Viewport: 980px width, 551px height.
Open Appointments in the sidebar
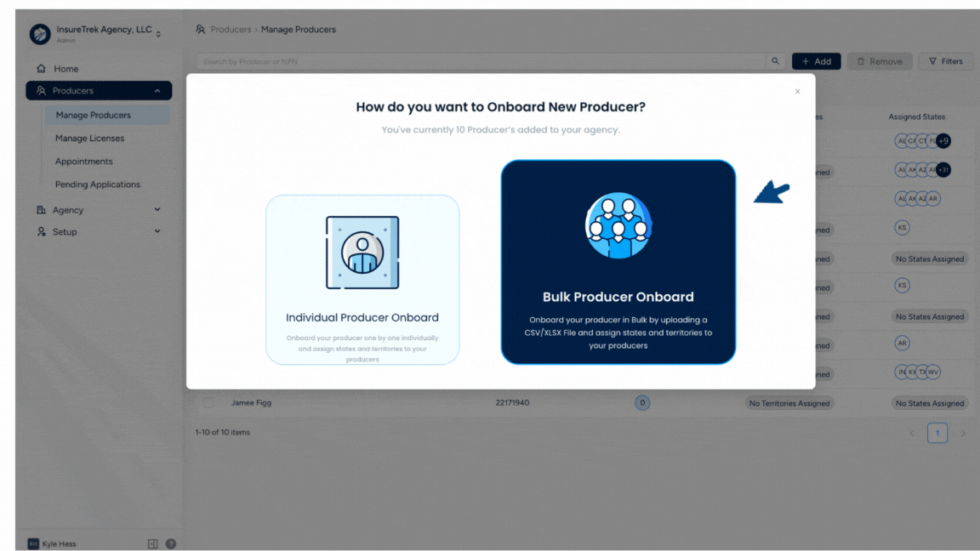(83, 161)
